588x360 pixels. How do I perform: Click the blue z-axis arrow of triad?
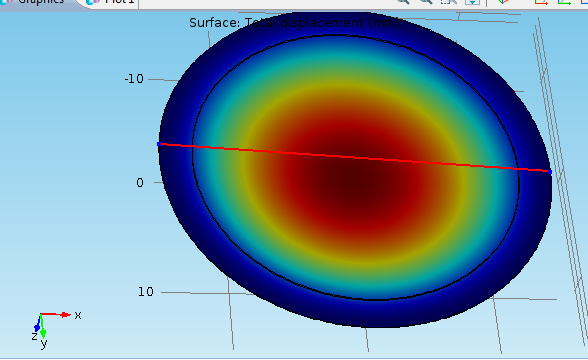click(37, 324)
